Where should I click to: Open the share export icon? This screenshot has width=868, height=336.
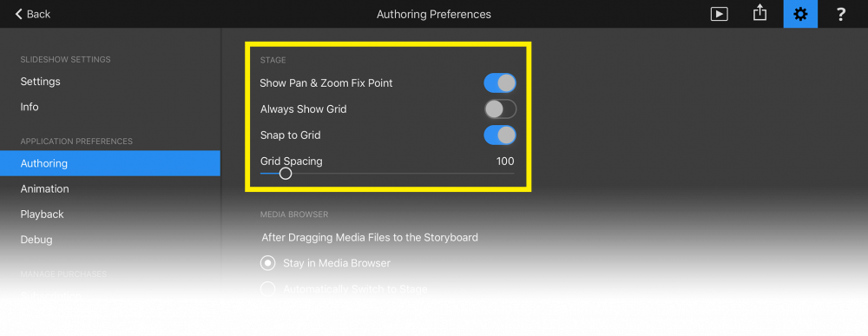click(x=760, y=13)
